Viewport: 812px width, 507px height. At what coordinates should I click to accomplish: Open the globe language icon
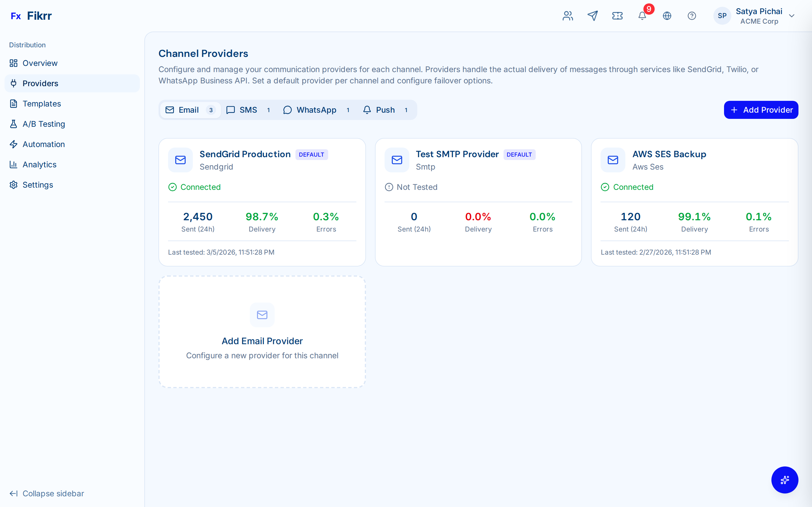(x=667, y=16)
